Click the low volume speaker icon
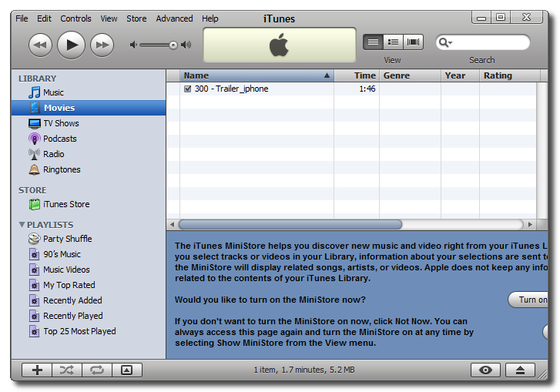The height and width of the screenshot is (392, 560). point(133,45)
